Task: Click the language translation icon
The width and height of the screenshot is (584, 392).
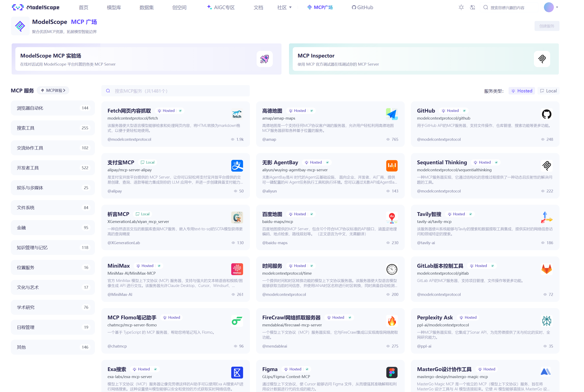Action: [x=472, y=7]
